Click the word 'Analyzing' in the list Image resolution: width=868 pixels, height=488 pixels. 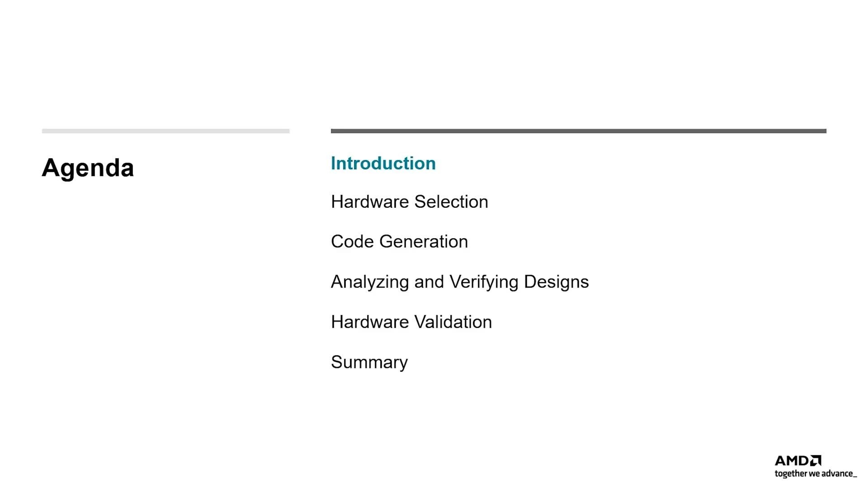(x=370, y=282)
